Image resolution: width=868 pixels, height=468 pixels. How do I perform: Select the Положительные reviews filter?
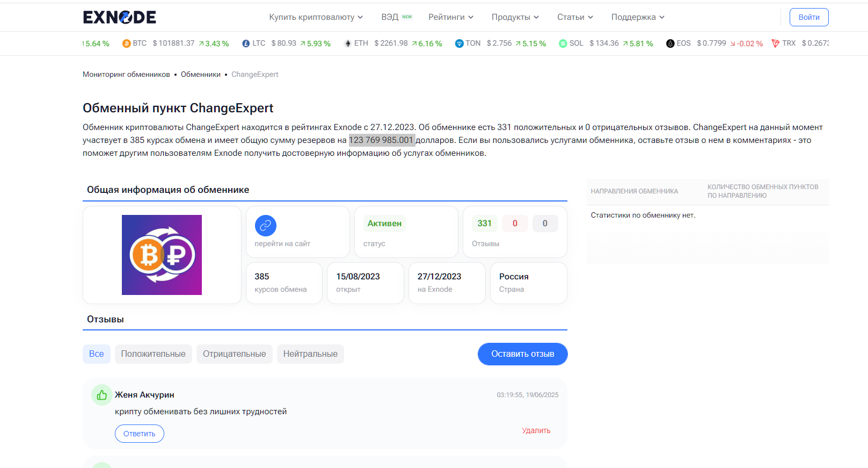[x=153, y=354]
